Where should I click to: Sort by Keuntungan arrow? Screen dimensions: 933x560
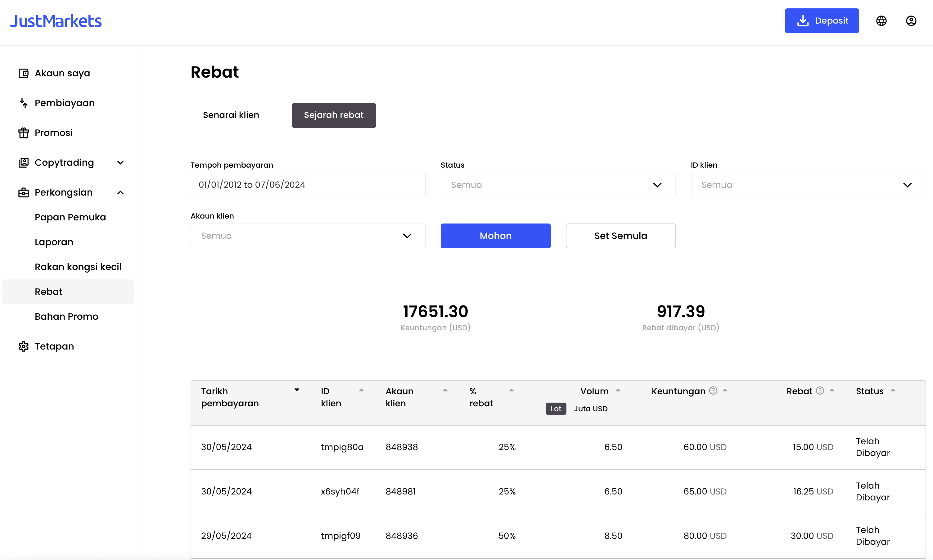725,390
